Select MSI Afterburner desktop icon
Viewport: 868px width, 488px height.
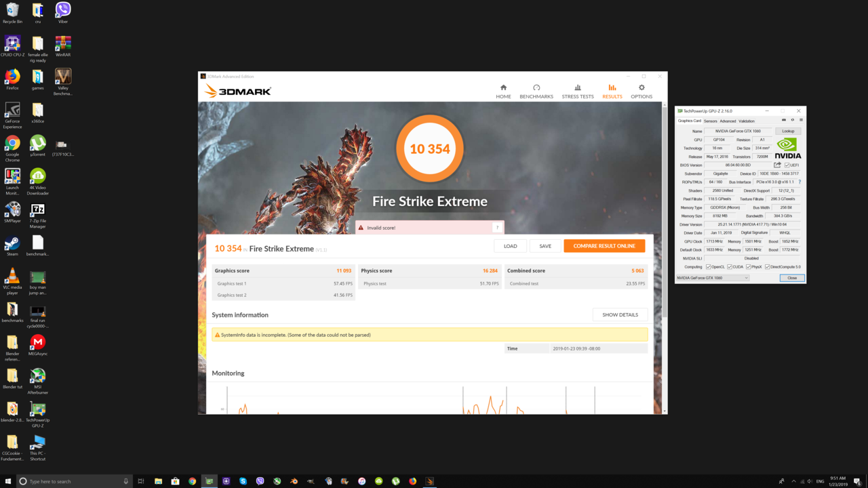[x=38, y=382]
